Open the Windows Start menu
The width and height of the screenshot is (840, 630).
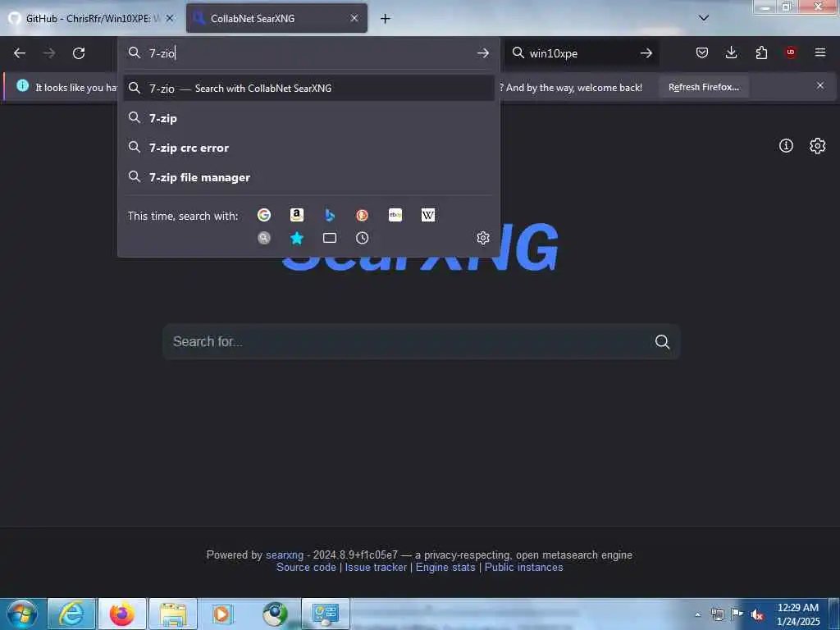point(22,614)
